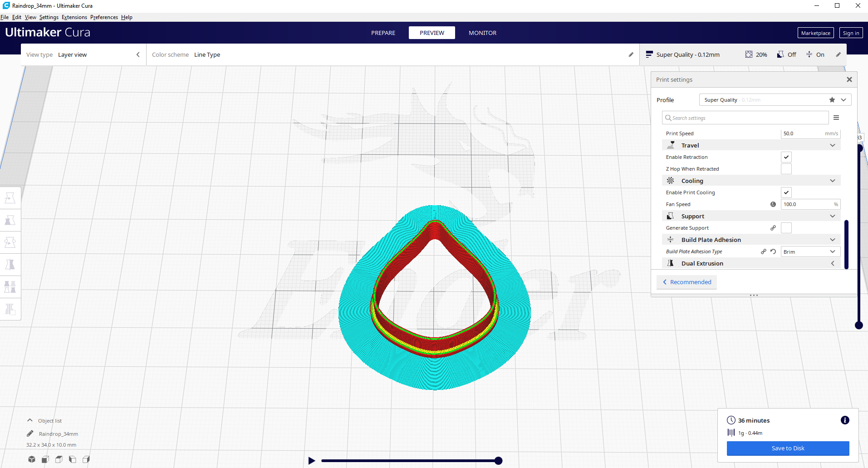Open the Extensions menu

[74, 17]
